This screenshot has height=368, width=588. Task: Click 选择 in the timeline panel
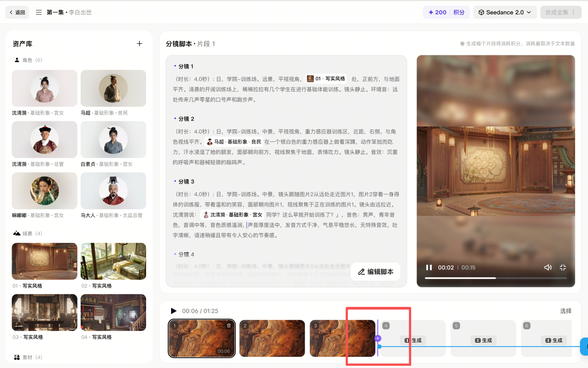tap(566, 311)
